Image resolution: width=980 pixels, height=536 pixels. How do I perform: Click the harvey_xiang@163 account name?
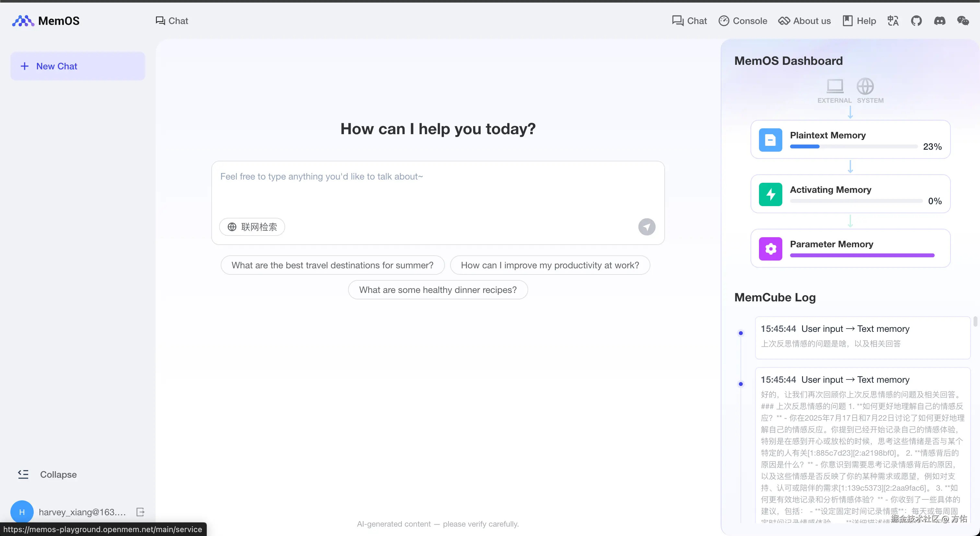pos(82,512)
